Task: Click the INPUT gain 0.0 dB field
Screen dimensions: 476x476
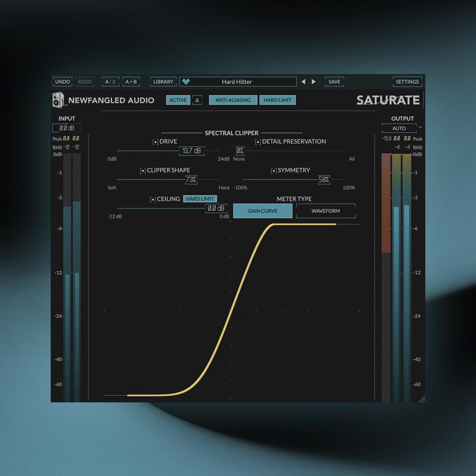Action: (67, 128)
